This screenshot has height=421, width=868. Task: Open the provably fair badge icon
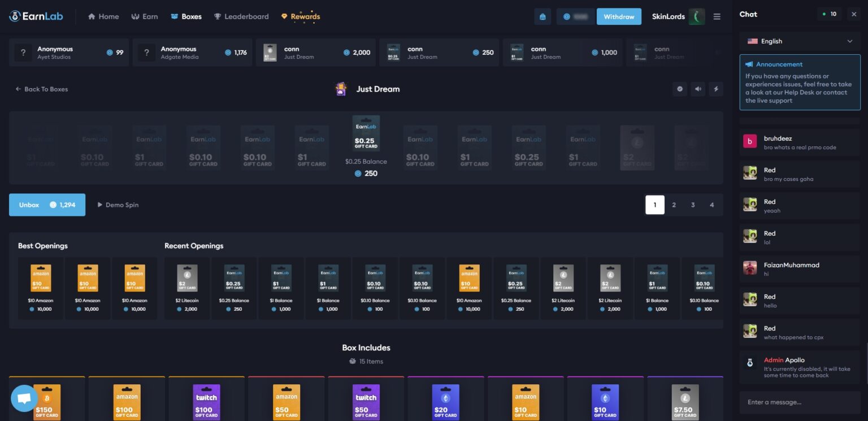(680, 89)
